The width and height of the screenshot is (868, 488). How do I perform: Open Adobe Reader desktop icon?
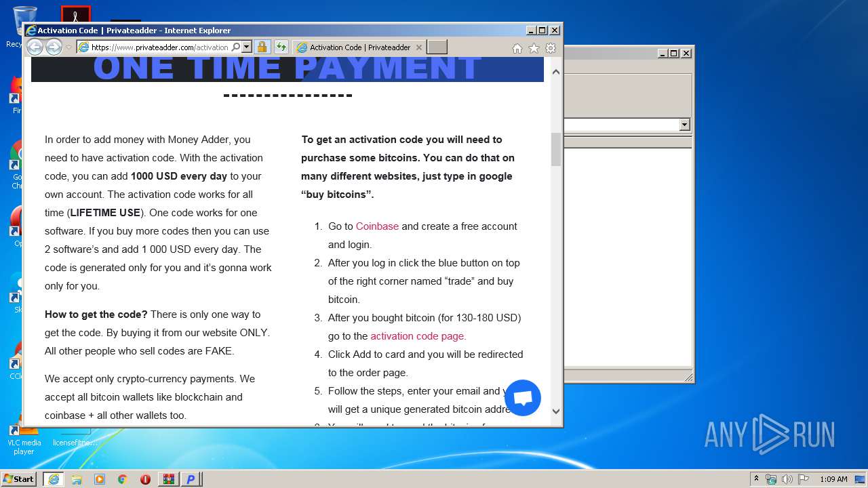coord(75,14)
